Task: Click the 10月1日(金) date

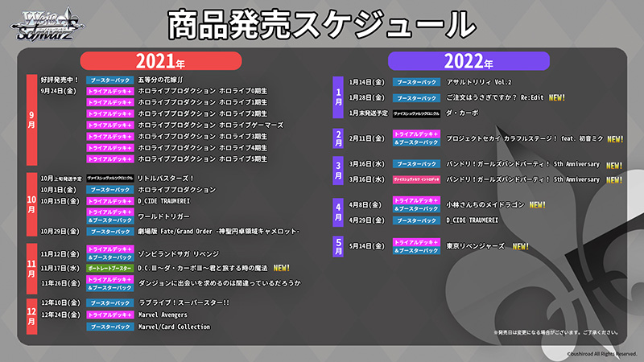Action: click(x=58, y=190)
